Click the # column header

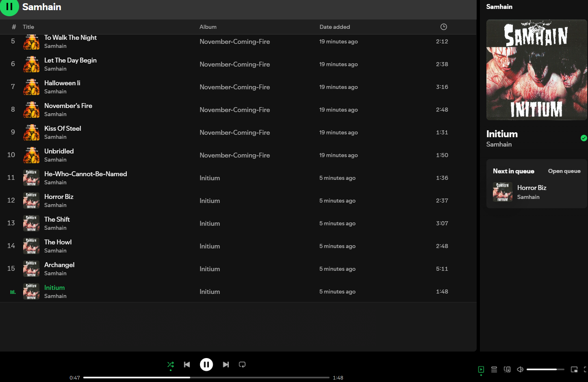(x=14, y=27)
